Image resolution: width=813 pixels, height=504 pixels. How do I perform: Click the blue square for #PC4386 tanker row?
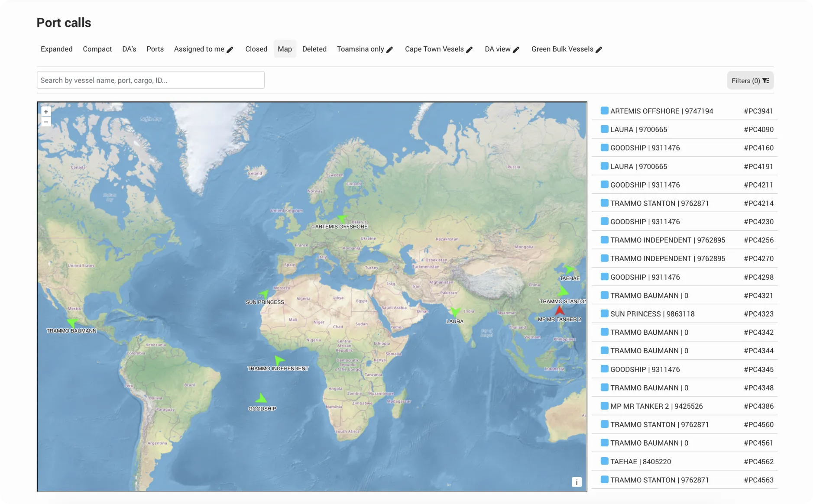[x=605, y=406]
